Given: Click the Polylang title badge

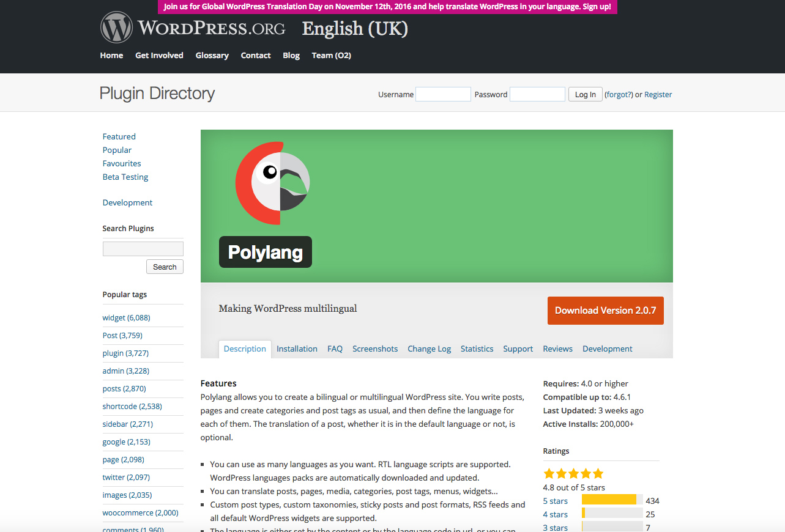Looking at the screenshot, I should (266, 252).
